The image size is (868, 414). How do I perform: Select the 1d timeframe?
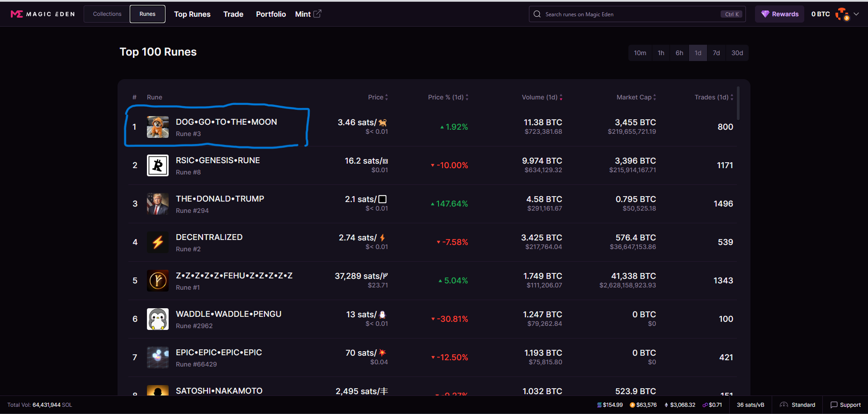click(698, 53)
